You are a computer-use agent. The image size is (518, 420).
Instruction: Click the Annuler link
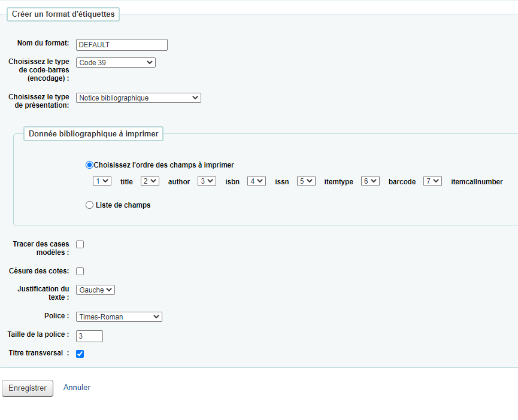coord(77,388)
